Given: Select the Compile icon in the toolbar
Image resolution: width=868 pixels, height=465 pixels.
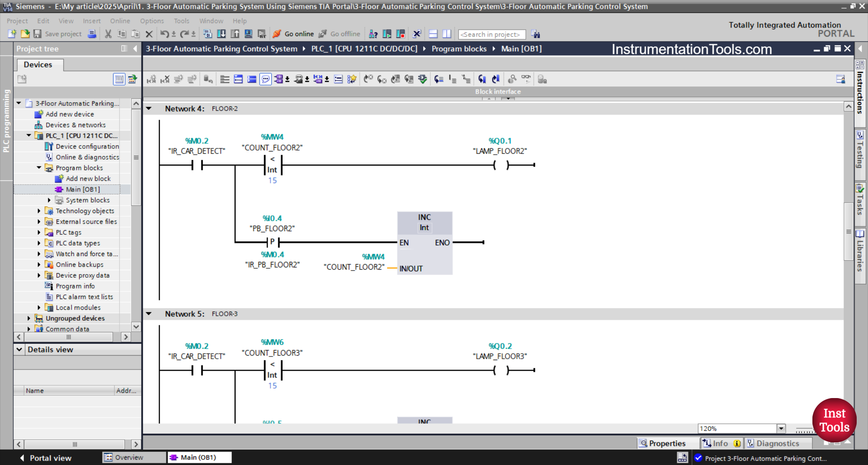Looking at the screenshot, I should coord(208,33).
